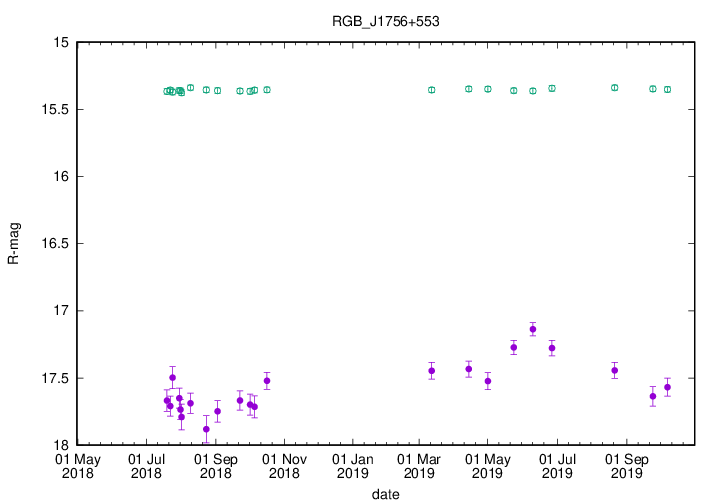Click the y-axis tick label 17

pyautogui.click(x=60, y=311)
